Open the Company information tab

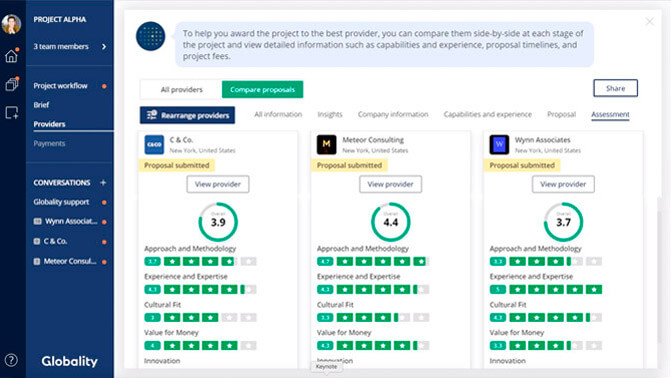(x=393, y=114)
